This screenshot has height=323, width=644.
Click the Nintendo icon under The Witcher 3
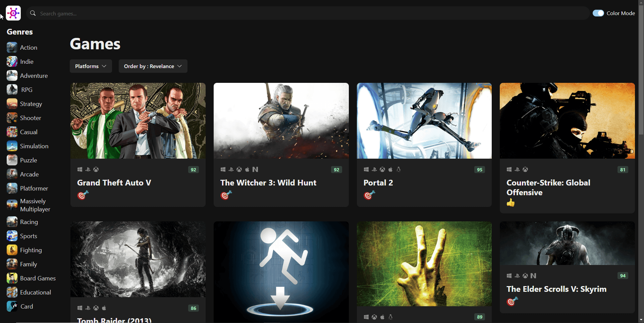[255, 169]
